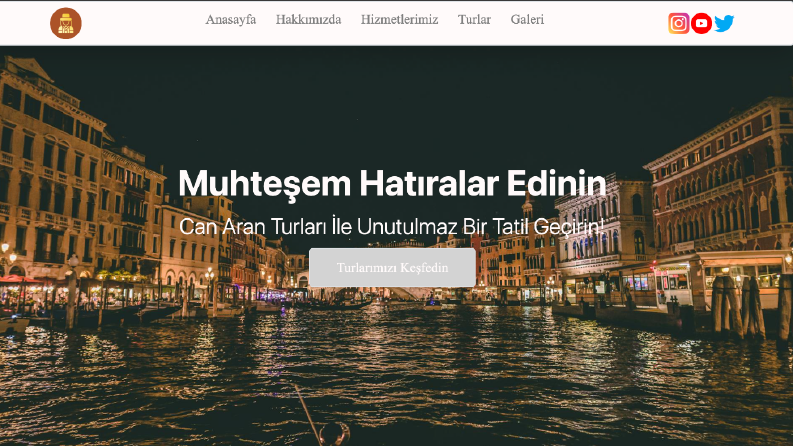Image resolution: width=793 pixels, height=446 pixels.
Task: Click Turlarımızı Keşfedin button
Action: (x=392, y=267)
